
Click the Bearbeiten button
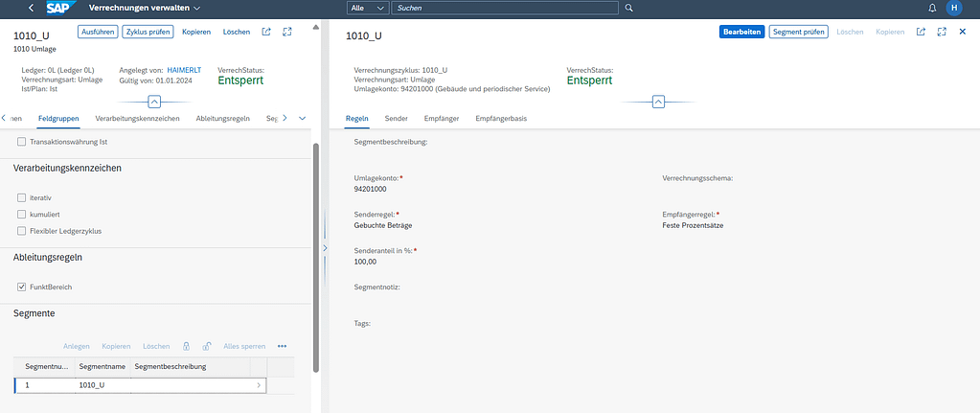(741, 32)
